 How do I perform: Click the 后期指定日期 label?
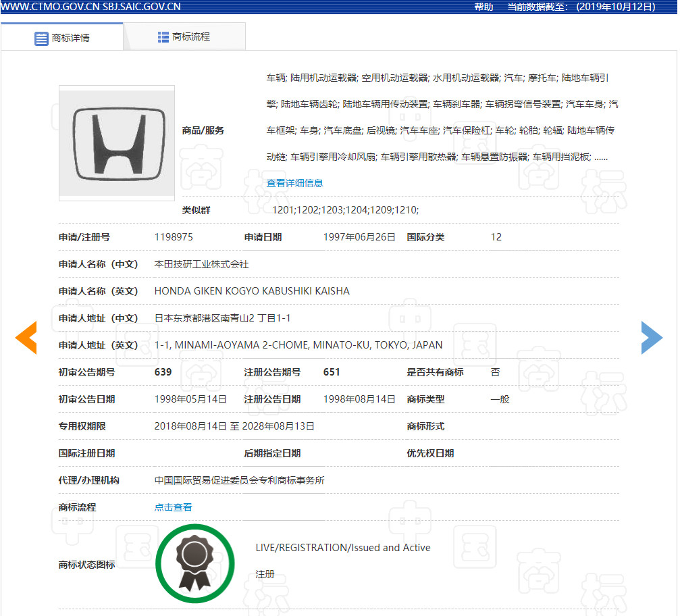[272, 453]
